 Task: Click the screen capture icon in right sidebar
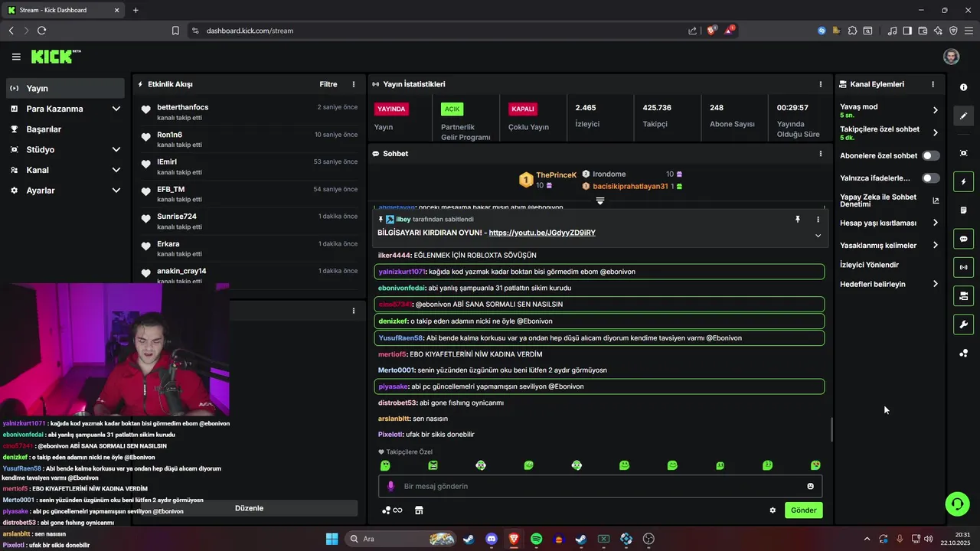tap(963, 153)
